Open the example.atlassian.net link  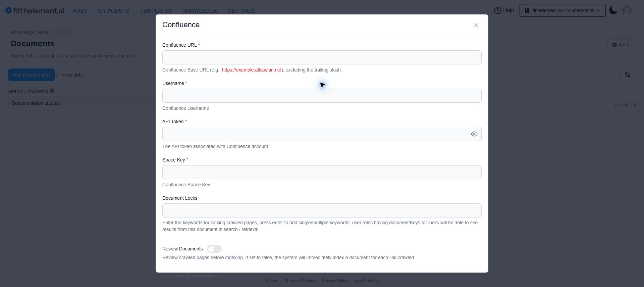[252, 70]
